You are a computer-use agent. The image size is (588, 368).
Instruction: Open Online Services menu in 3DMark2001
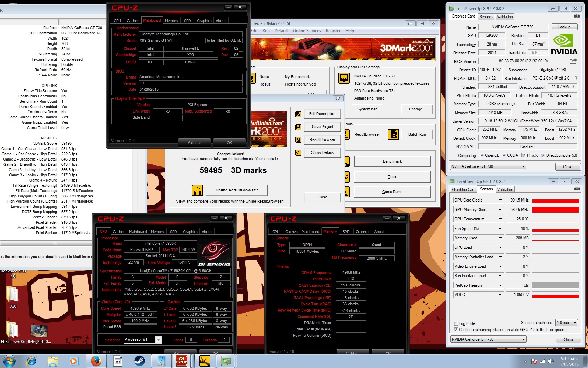coord(307,31)
